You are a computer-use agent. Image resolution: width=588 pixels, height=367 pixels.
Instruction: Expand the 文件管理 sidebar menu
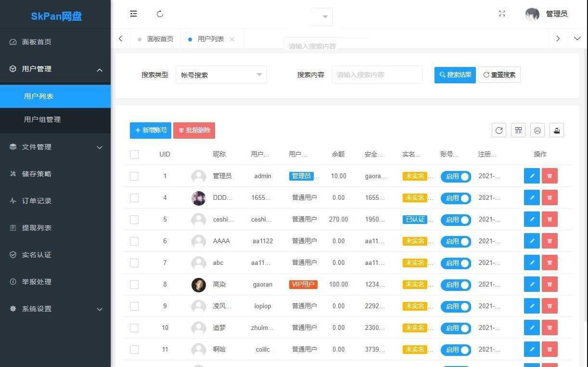(55, 147)
